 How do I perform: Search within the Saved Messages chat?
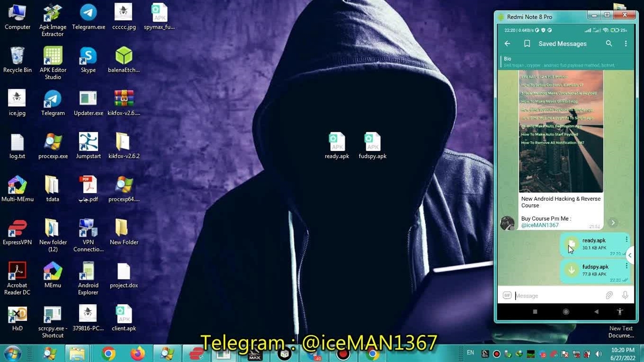pyautogui.click(x=609, y=44)
